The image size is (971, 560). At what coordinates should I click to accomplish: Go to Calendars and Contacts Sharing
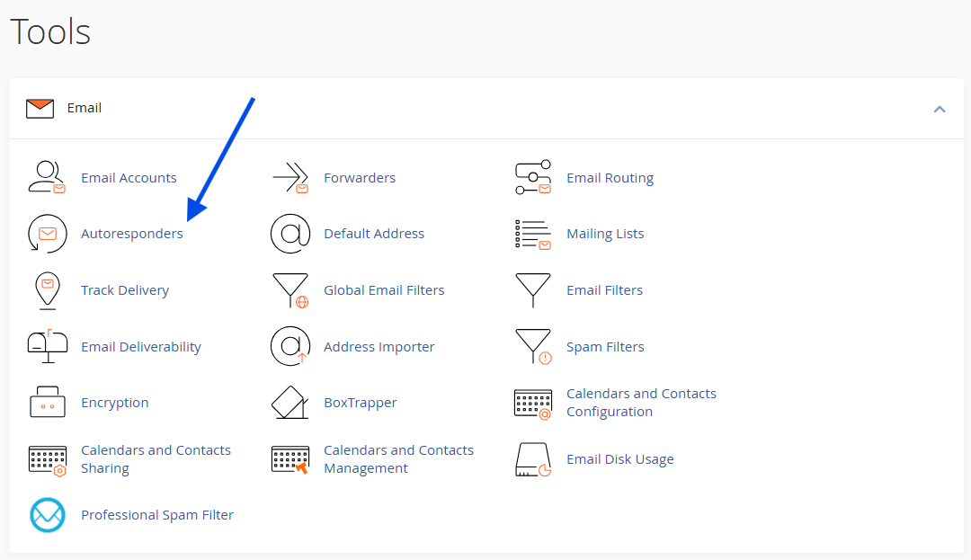coord(155,459)
